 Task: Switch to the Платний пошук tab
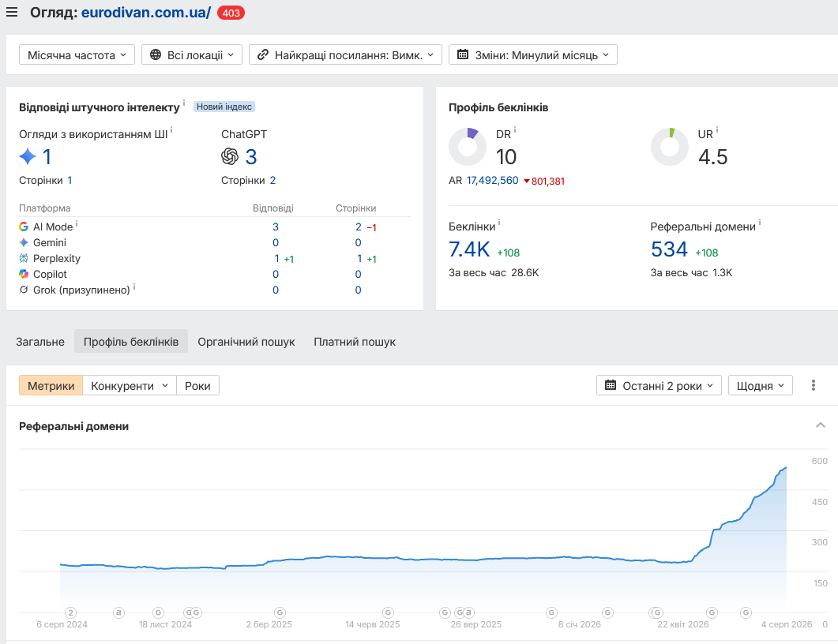(355, 342)
